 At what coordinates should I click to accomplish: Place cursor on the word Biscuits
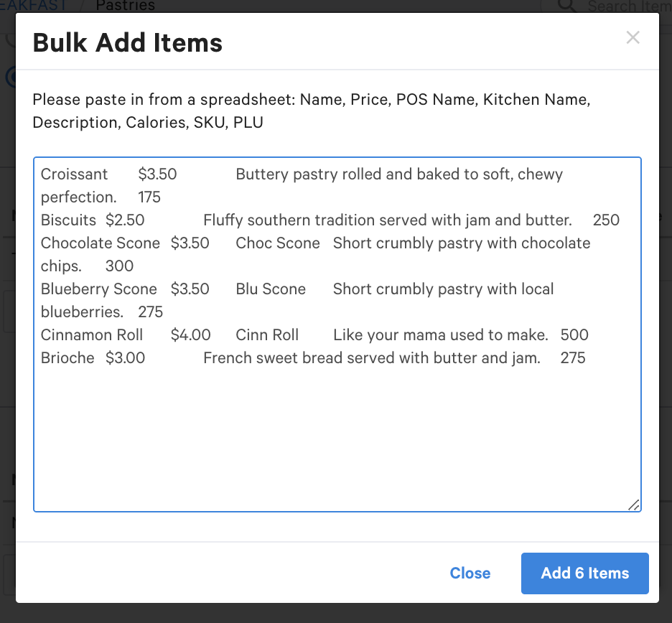tap(68, 220)
